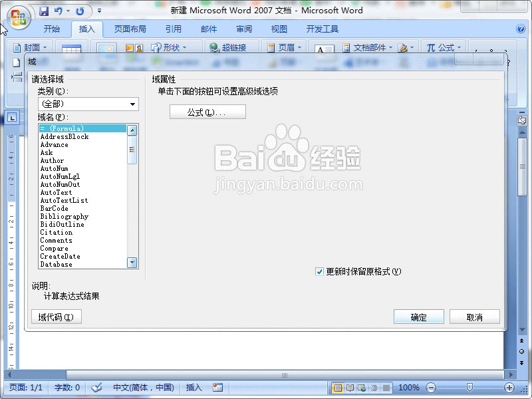
Task: Select the Print Layout view icon
Action: (x=338, y=387)
